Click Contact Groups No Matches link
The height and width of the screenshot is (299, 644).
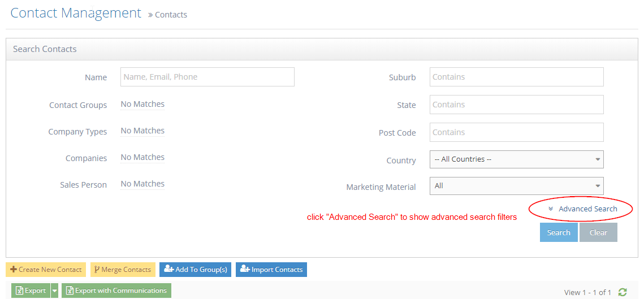(142, 104)
